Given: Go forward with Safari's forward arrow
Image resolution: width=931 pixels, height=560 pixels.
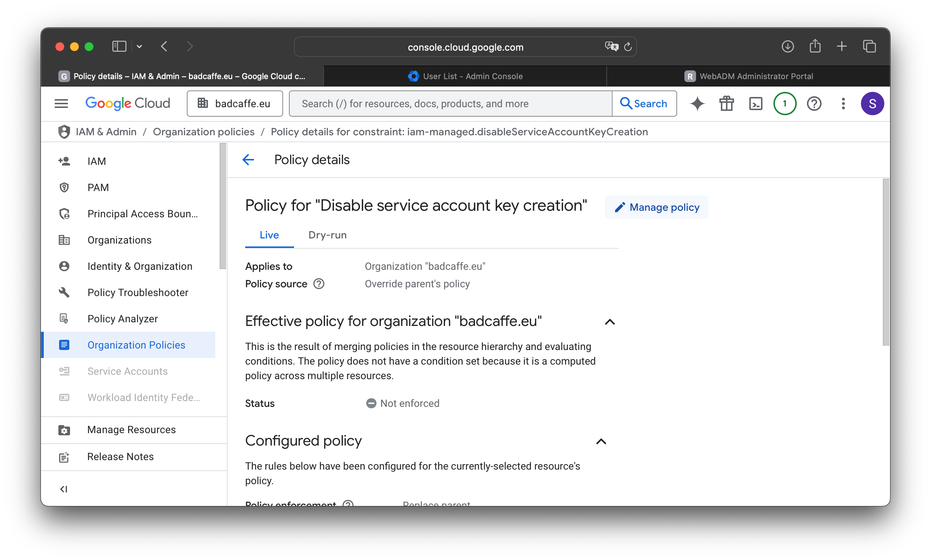Looking at the screenshot, I should pyautogui.click(x=190, y=46).
